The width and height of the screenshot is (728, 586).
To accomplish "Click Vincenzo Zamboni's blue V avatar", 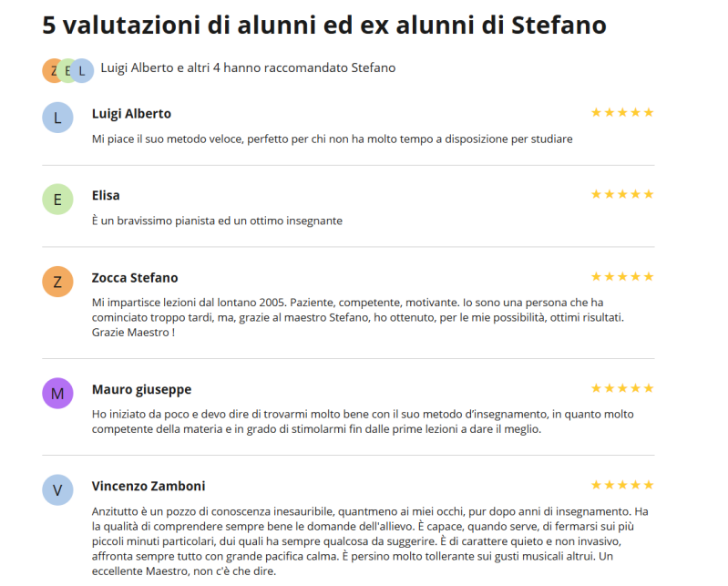I will 57,489.
